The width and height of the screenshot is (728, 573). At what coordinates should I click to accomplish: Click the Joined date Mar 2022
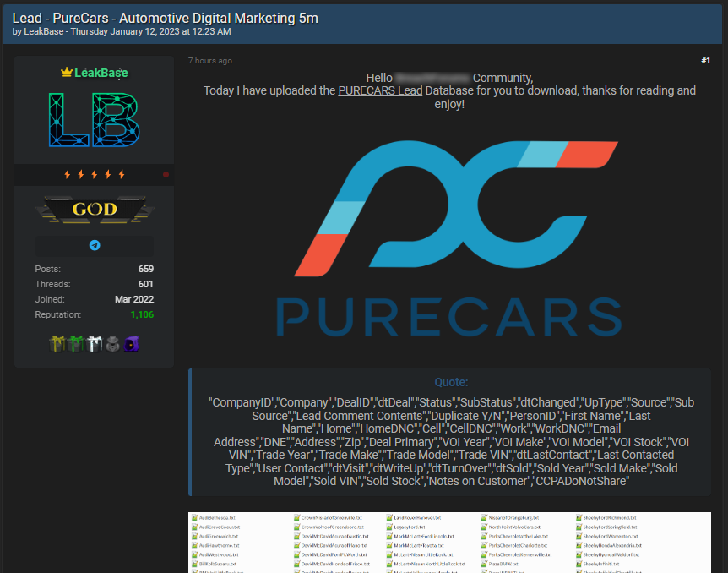coord(134,299)
